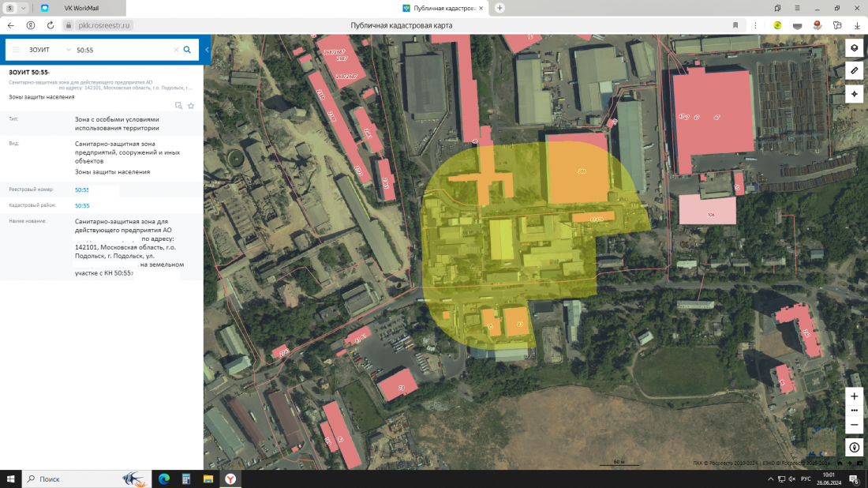This screenshot has height=488, width=868.
Task: Add the object to favorites with star
Action: pyautogui.click(x=191, y=106)
